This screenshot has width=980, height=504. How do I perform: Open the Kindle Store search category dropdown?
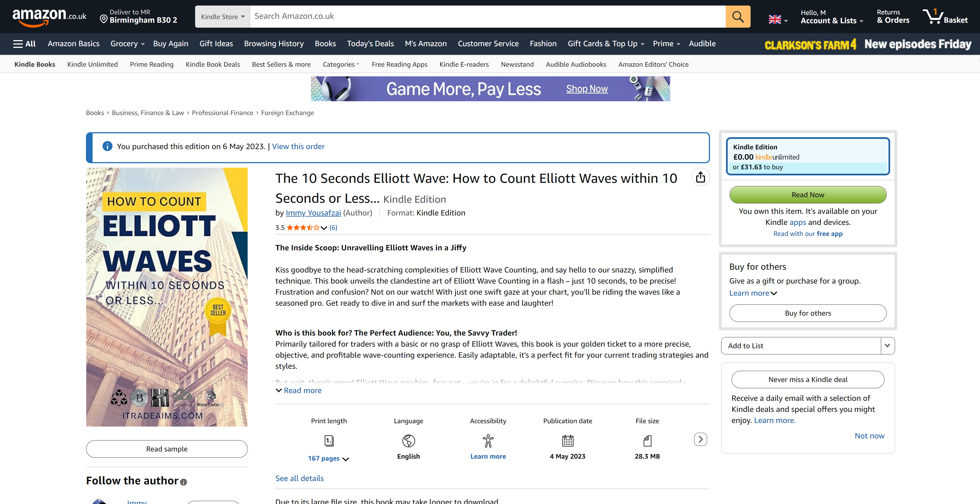point(222,16)
